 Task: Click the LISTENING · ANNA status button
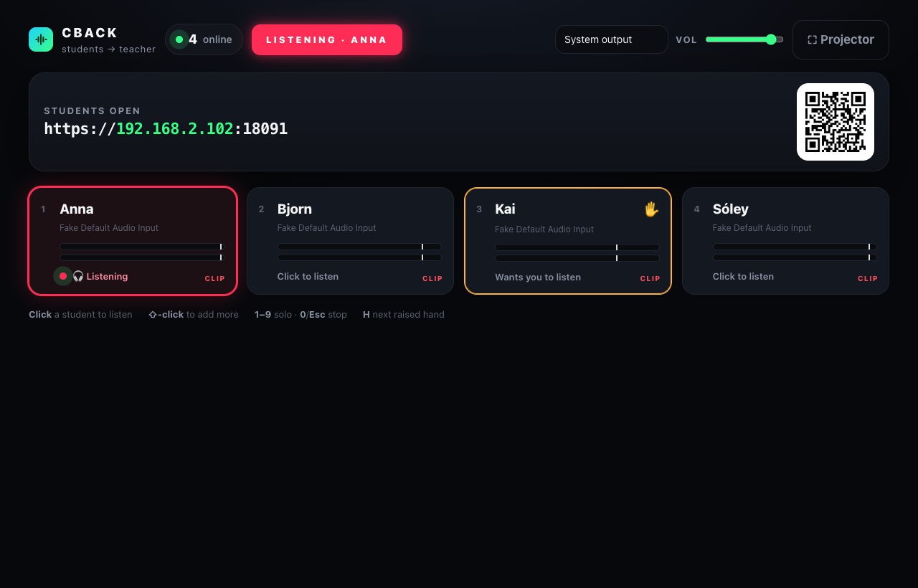[327, 39]
